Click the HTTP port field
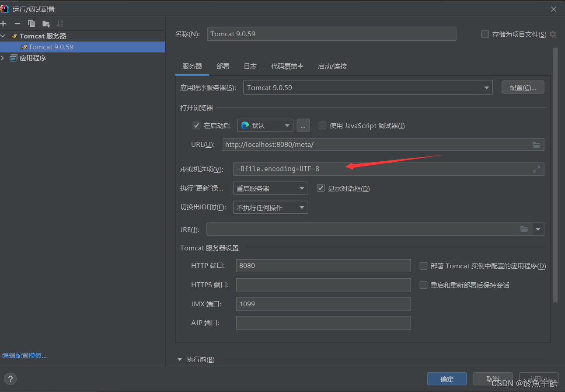 tap(323, 266)
